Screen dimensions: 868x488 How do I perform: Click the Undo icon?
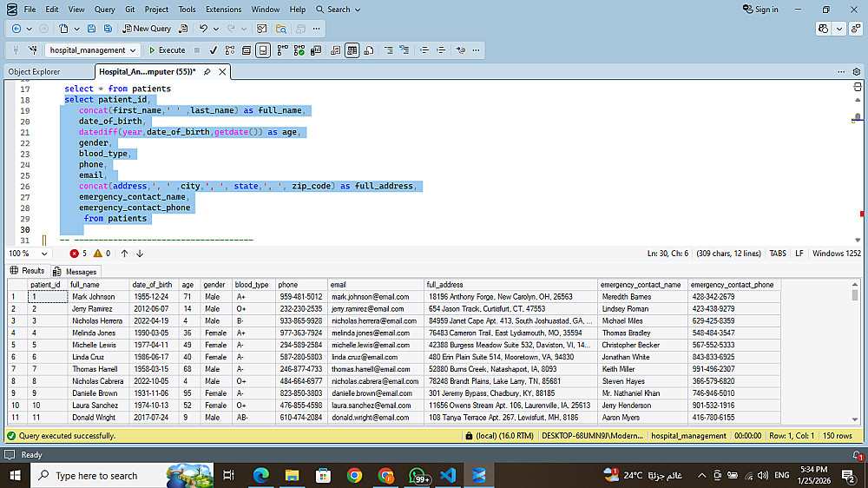point(203,29)
